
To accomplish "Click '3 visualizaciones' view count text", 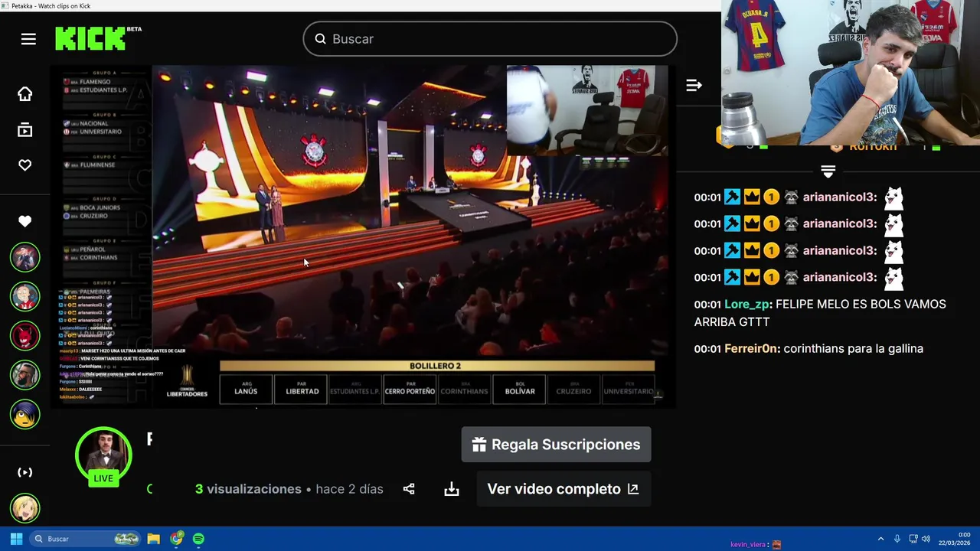I will point(248,489).
